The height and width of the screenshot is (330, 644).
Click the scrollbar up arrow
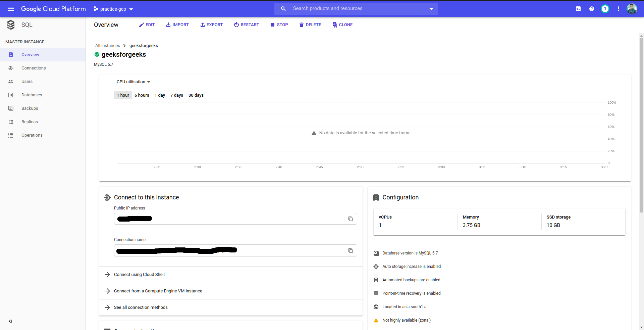pos(641,36)
